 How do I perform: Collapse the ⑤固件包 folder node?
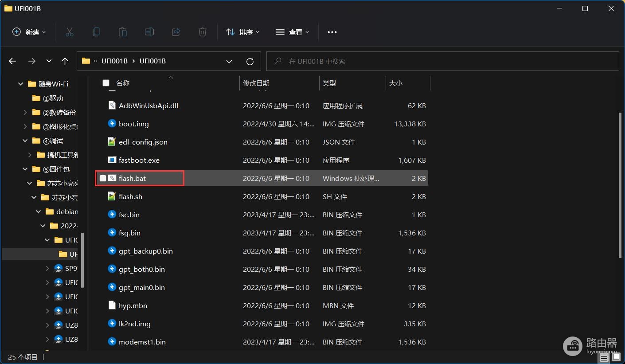(x=25, y=169)
